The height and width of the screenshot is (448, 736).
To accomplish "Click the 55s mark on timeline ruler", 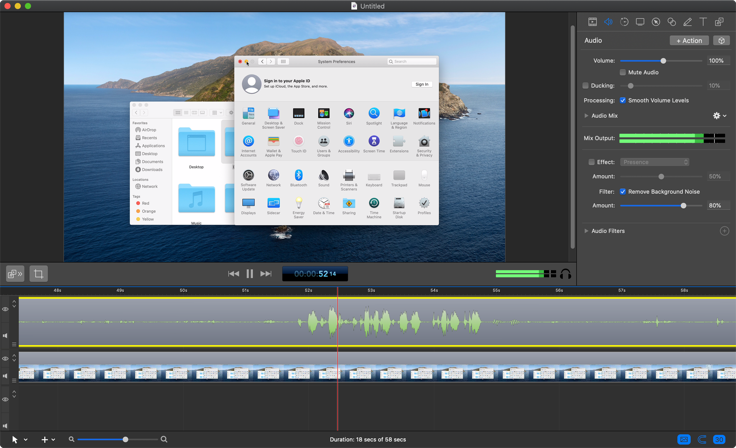I will click(x=496, y=291).
